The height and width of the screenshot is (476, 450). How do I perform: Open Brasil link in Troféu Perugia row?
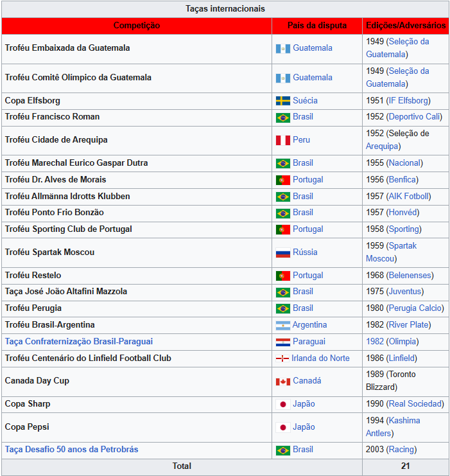coord(303,308)
